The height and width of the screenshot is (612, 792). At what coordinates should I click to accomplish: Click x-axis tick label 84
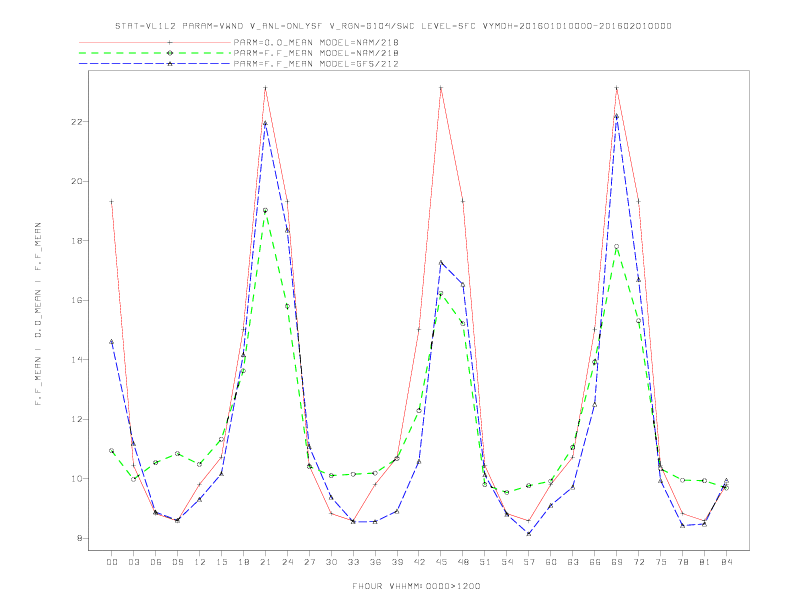tap(727, 562)
